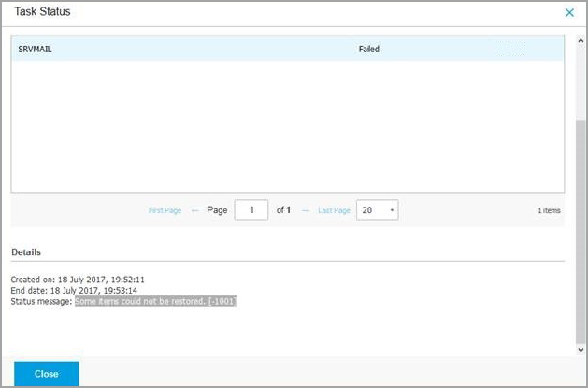Click the First Page link
This screenshot has width=588, height=388.
[165, 211]
